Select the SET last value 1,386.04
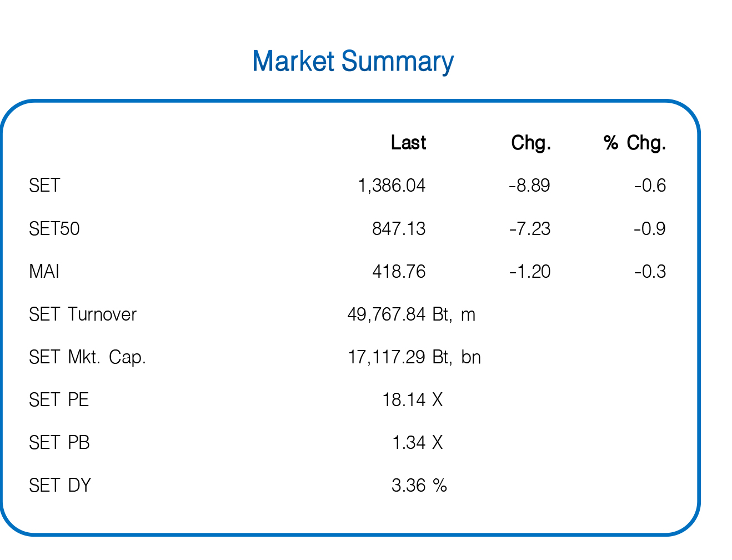The height and width of the screenshot is (560, 732). 392,186
